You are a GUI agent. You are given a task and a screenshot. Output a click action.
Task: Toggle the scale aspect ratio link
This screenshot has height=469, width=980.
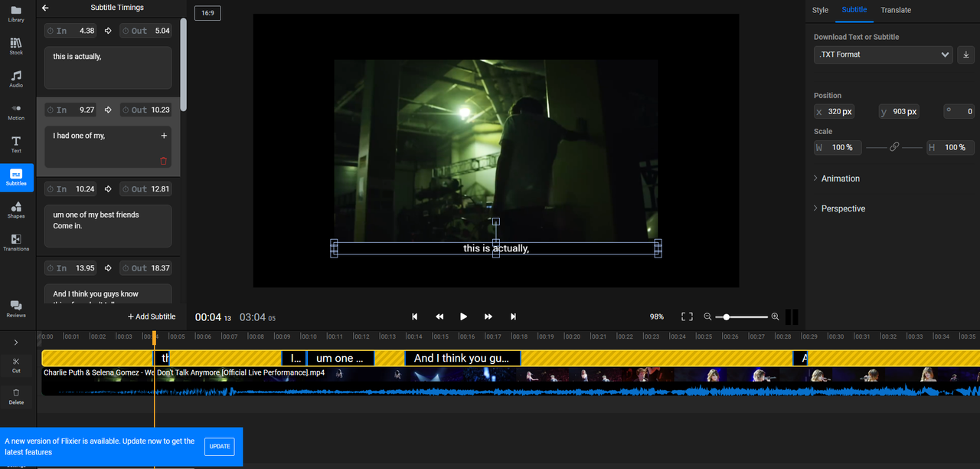[894, 147]
